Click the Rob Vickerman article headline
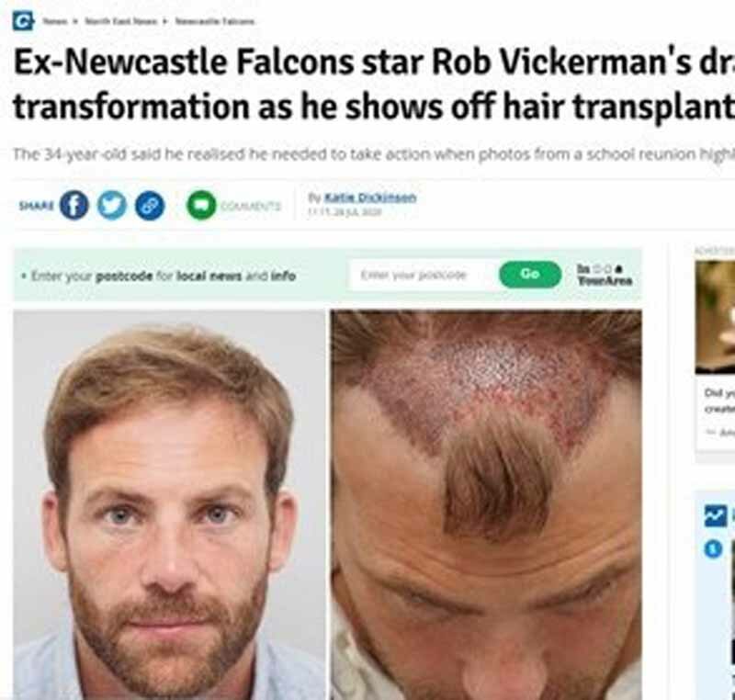 (374, 84)
